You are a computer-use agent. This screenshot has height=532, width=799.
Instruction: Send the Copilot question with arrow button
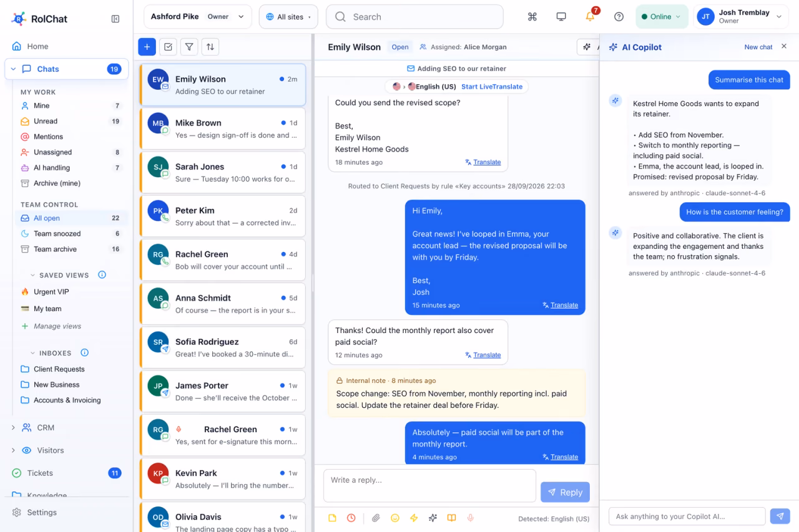click(x=780, y=516)
